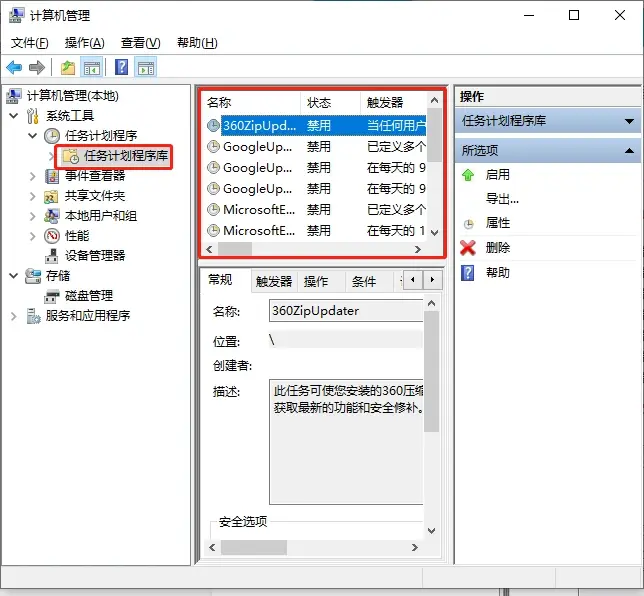The image size is (644, 596).
Task: Select the 性能 tree node
Action: point(77,235)
